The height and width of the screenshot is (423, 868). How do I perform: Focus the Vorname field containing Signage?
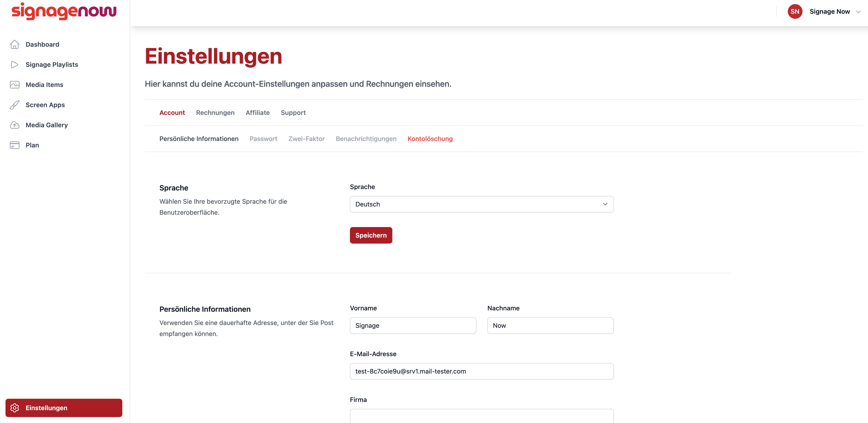413,325
